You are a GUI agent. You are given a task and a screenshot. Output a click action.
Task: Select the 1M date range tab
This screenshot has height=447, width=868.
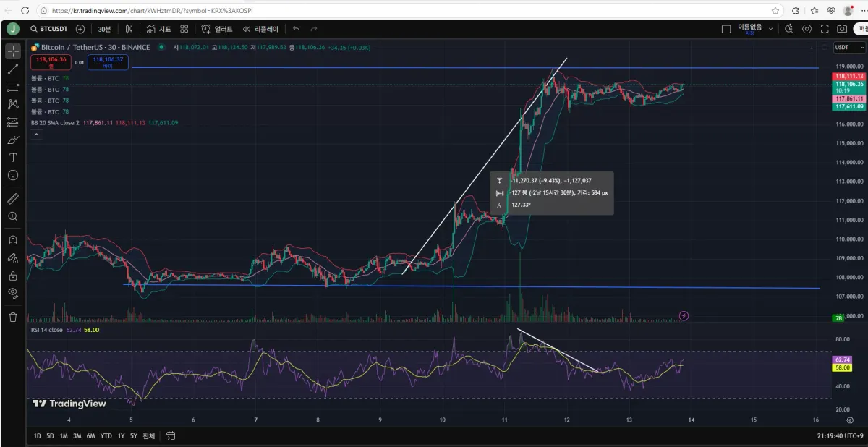tap(64, 436)
